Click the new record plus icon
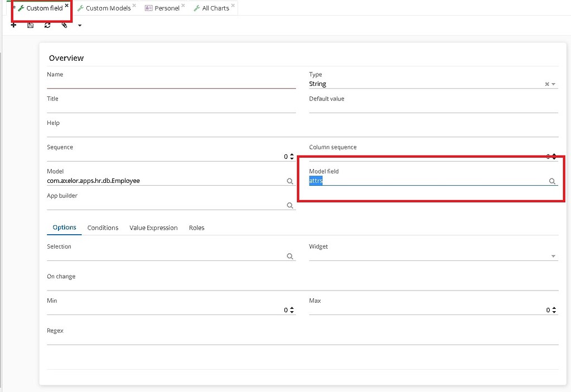Viewport: 571px width, 392px height. point(13,25)
